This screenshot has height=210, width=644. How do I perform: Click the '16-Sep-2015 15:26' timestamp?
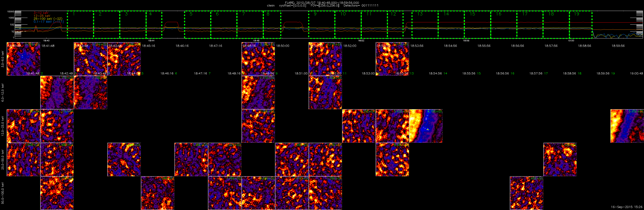(x=627, y=207)
